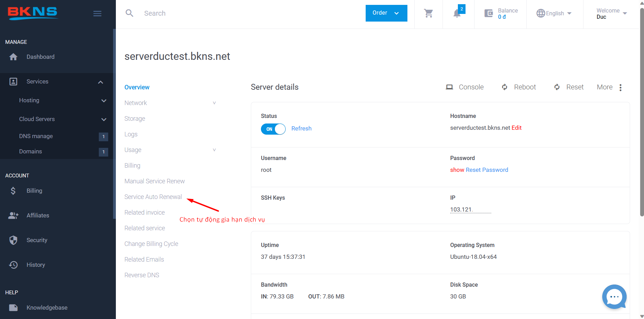Open the shopping cart
This screenshot has width=644, height=319.
click(x=429, y=13)
